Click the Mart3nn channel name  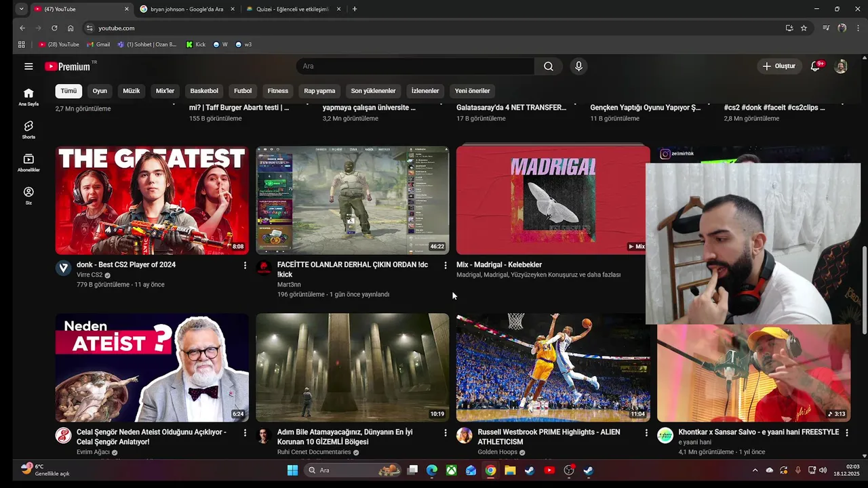pos(289,285)
